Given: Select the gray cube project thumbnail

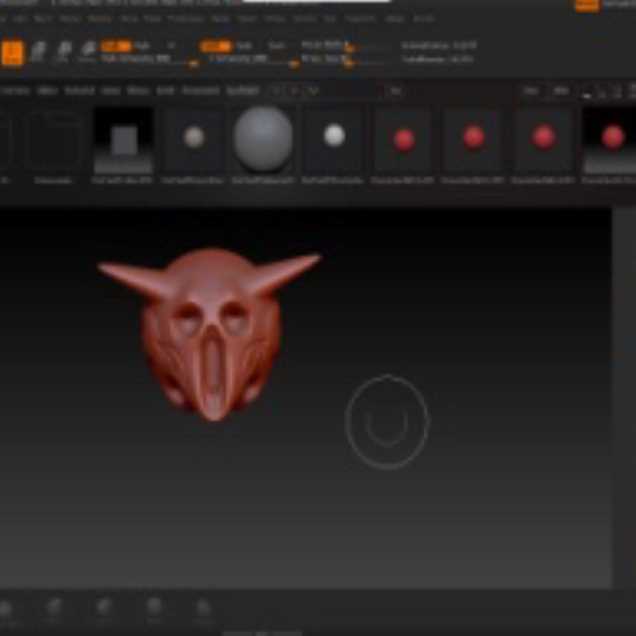Looking at the screenshot, I should (x=123, y=141).
